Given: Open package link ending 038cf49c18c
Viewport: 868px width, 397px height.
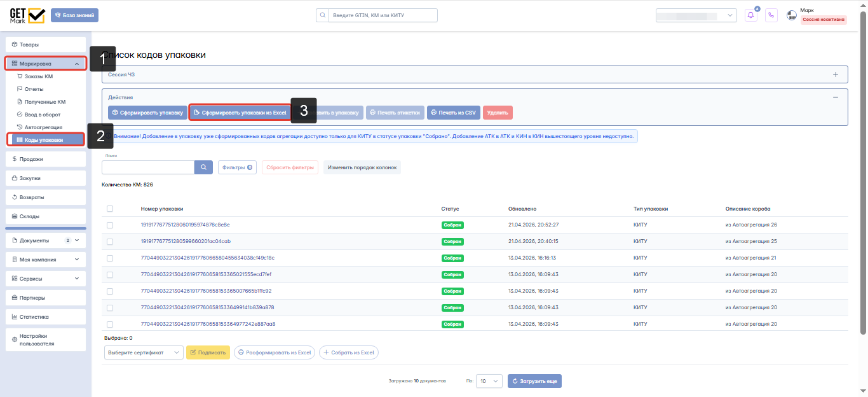Looking at the screenshot, I should [208, 258].
